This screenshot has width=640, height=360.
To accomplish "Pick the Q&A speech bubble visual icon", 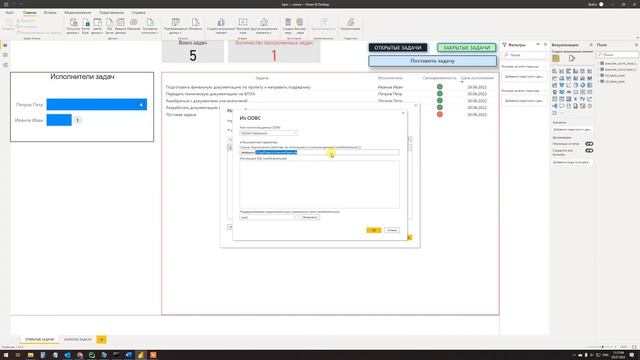I will [x=562, y=106].
